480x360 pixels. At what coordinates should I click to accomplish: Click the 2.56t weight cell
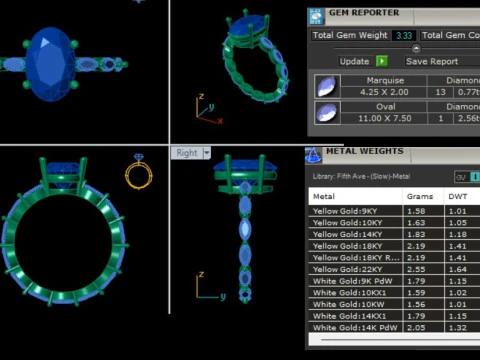pos(467,118)
